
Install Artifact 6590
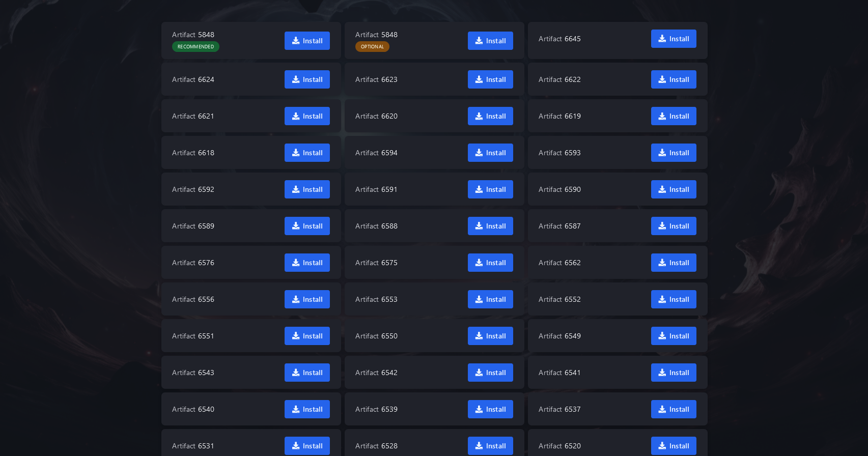pos(674,189)
